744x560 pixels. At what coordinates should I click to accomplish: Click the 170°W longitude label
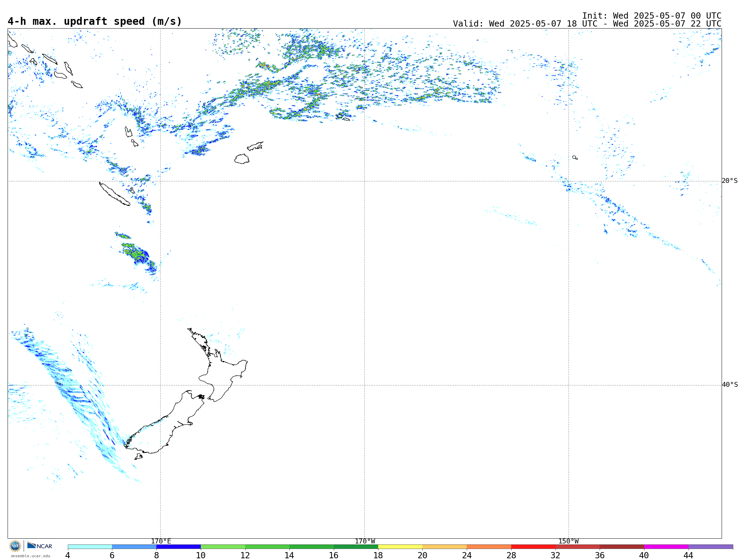pyautogui.click(x=365, y=541)
